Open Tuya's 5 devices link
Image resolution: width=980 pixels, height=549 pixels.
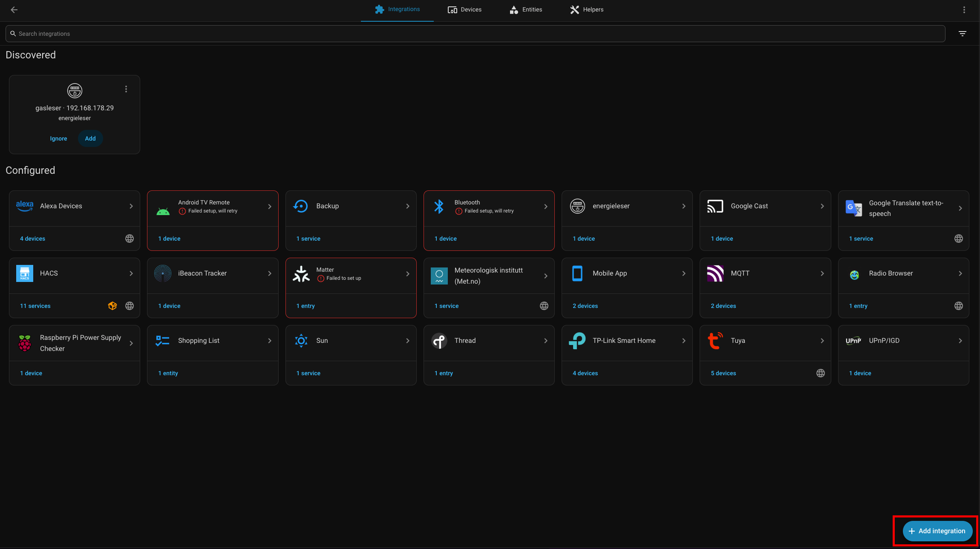[x=723, y=373]
